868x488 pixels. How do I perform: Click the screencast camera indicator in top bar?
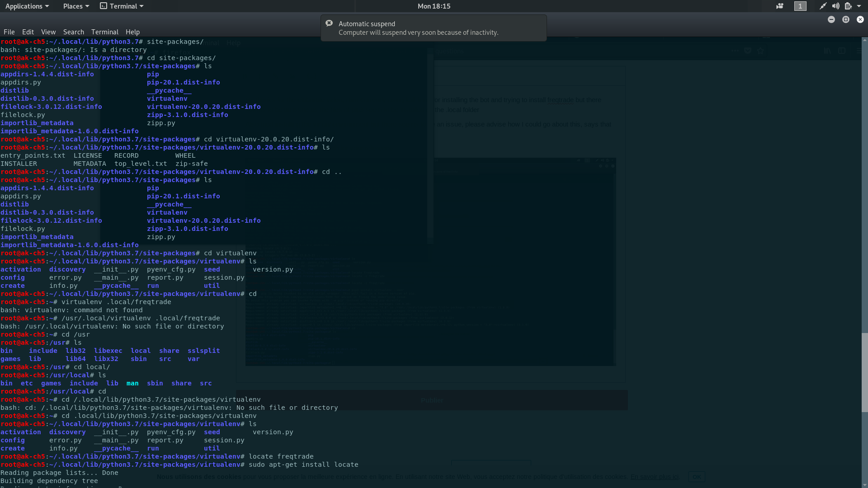pos(780,6)
